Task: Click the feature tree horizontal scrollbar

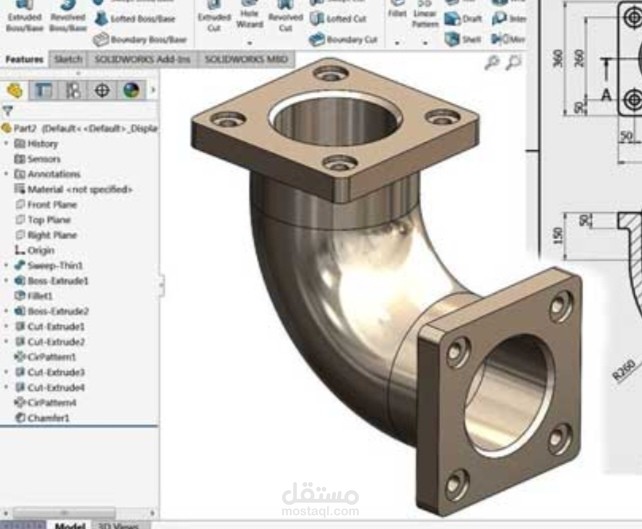Action: 63,512
